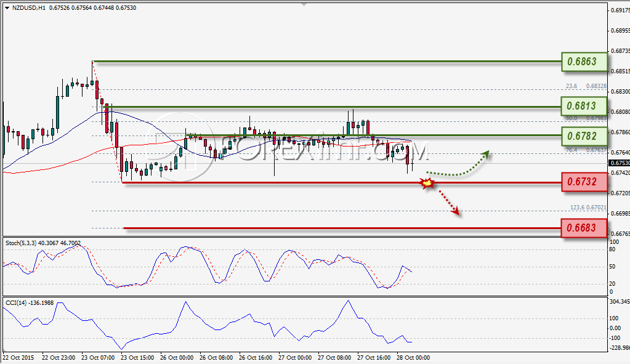The image size is (630, 364).
Task: Click the 23 Oct 07:00 time label
Action: [98, 358]
